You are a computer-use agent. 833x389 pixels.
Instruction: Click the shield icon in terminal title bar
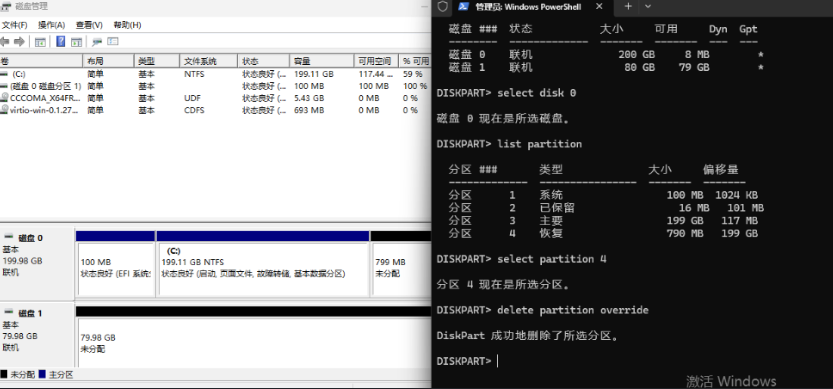(443, 6)
